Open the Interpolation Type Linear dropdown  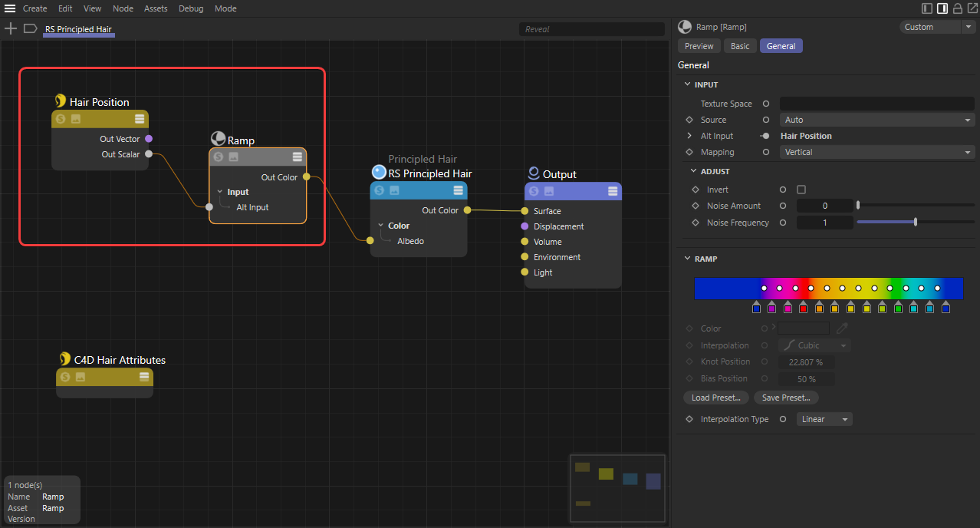point(824,419)
